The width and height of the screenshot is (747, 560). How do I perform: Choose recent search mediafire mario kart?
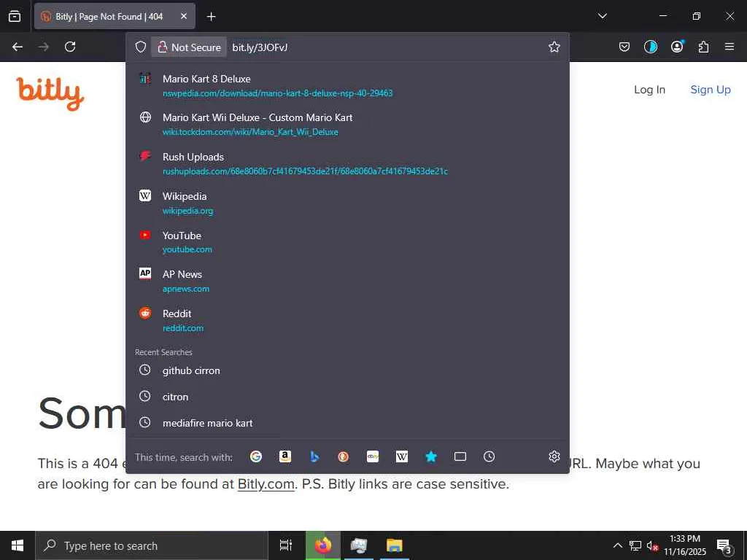click(x=348, y=423)
